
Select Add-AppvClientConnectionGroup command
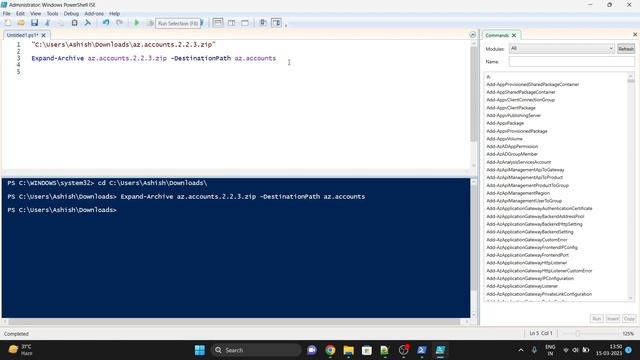pyautogui.click(x=520, y=100)
